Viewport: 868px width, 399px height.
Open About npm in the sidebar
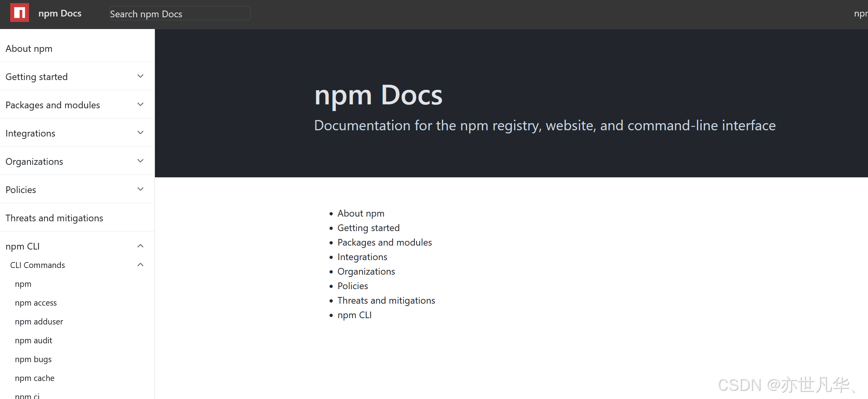[29, 49]
